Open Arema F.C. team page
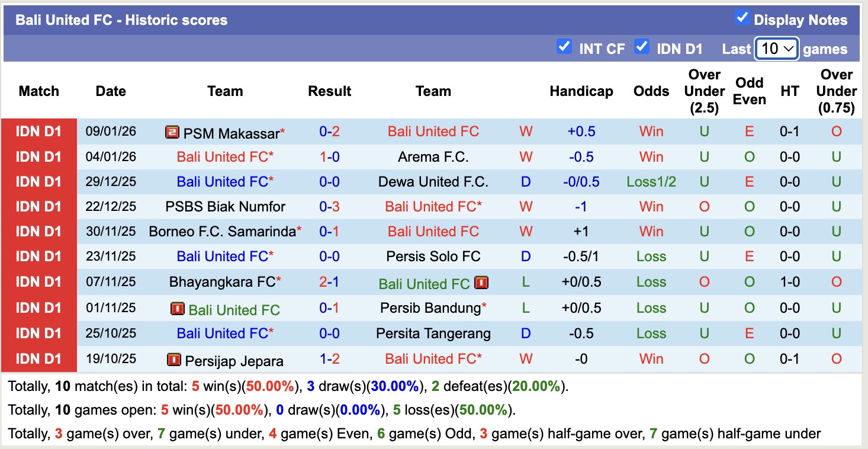This screenshot has height=449, width=868. click(x=433, y=157)
